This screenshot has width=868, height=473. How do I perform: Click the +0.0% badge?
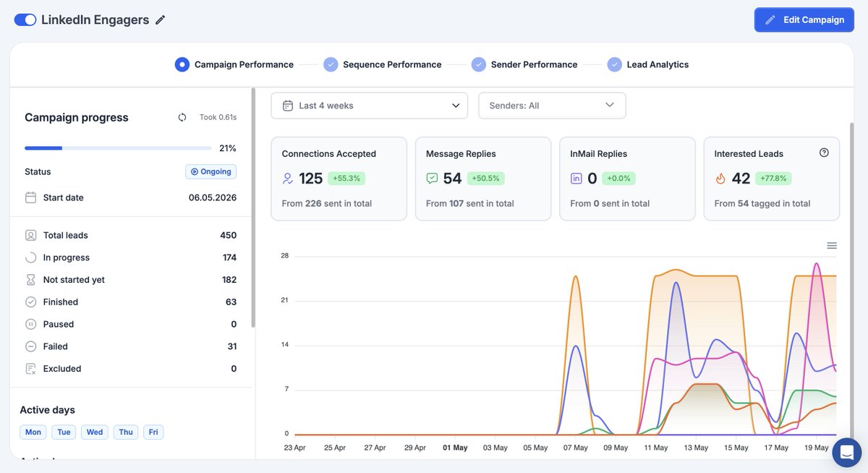pyautogui.click(x=619, y=178)
